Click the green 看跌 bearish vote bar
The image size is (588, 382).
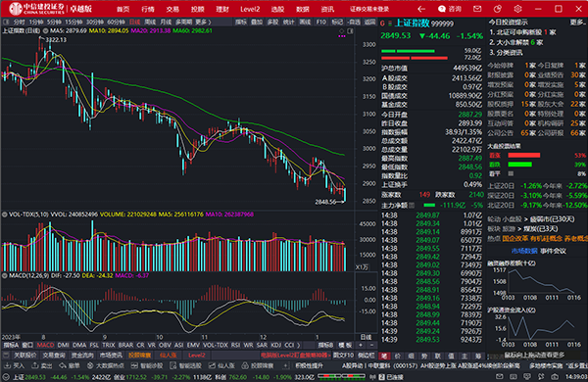coord(519,165)
